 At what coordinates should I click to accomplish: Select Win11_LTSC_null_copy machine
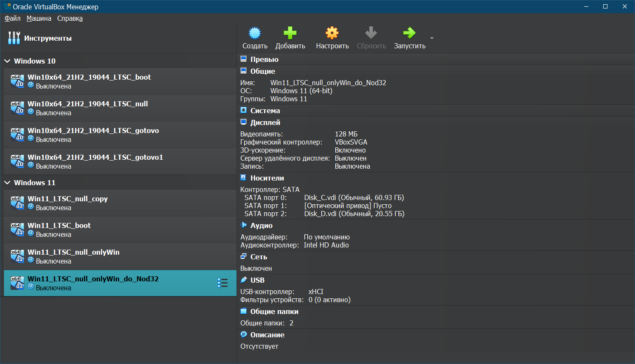click(x=120, y=203)
